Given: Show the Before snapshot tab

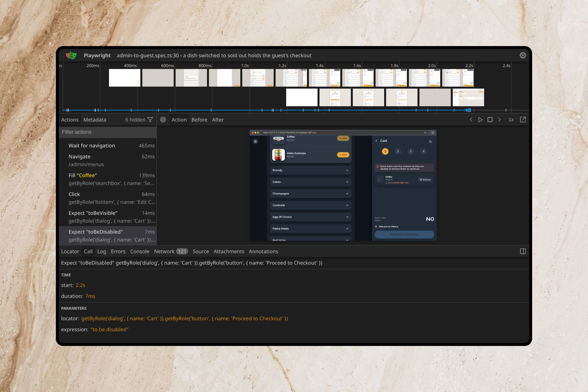Looking at the screenshot, I should pyautogui.click(x=199, y=120).
